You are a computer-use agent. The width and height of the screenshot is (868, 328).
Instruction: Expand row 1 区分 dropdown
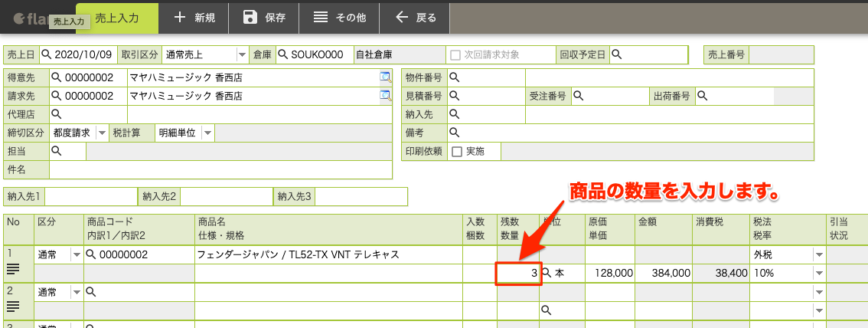point(77,255)
